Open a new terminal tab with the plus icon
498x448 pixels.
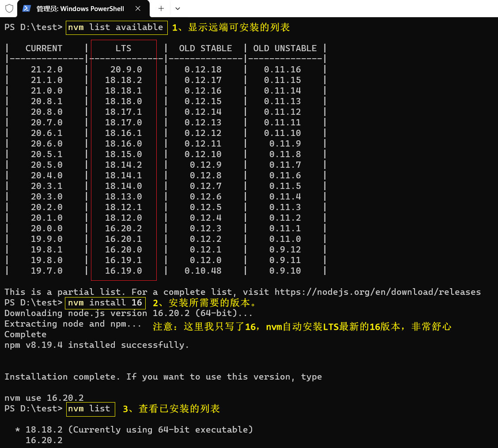(161, 8)
